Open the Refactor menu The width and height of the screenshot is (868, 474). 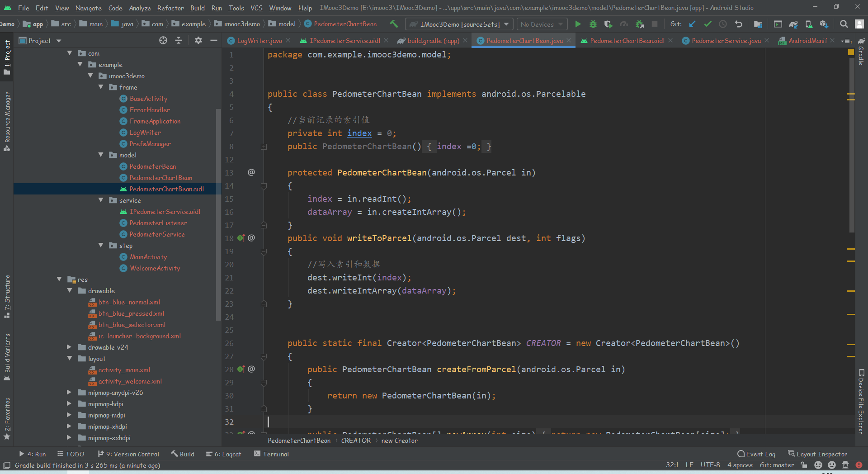pos(170,8)
